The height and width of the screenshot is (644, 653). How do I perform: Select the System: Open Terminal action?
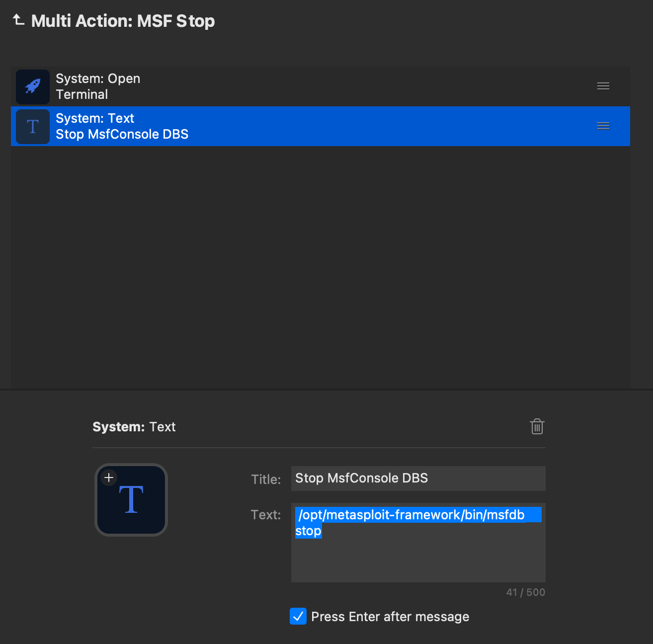point(298,86)
